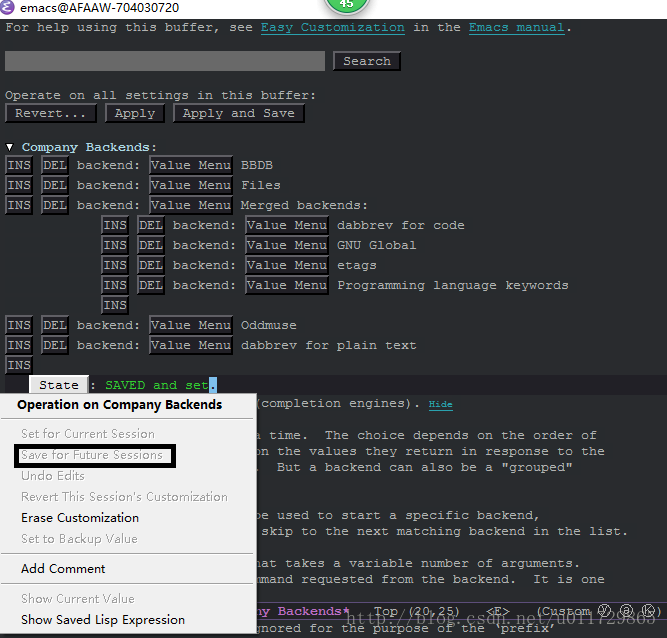Open the Easy Customization link
667x638 pixels.
[x=332, y=28]
